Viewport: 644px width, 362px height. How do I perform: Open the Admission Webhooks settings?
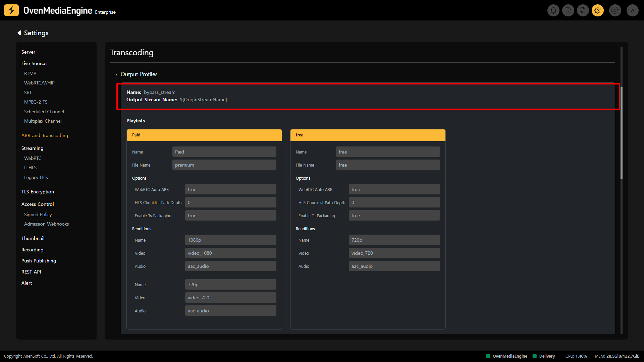tap(46, 224)
